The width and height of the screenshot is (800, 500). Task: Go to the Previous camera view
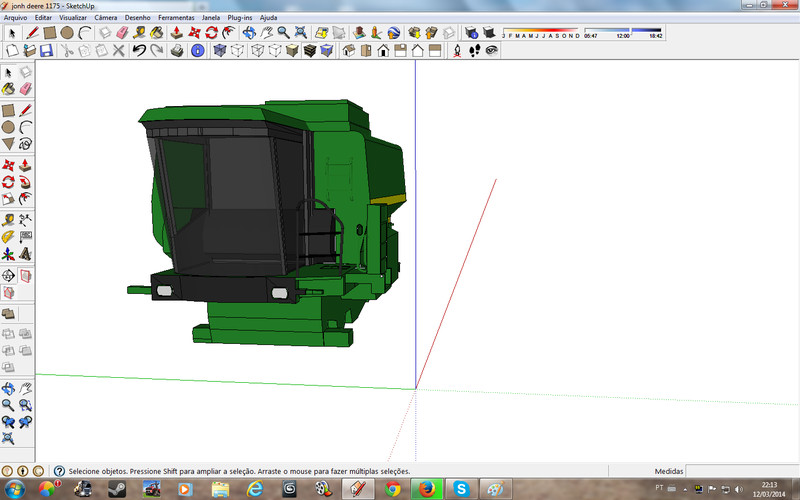coord(8,422)
